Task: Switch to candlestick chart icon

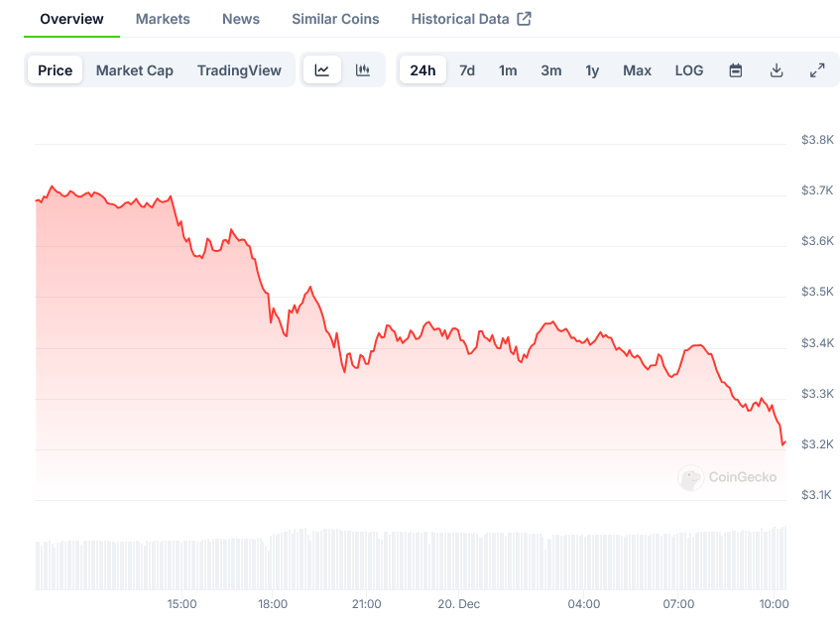Action: [363, 69]
